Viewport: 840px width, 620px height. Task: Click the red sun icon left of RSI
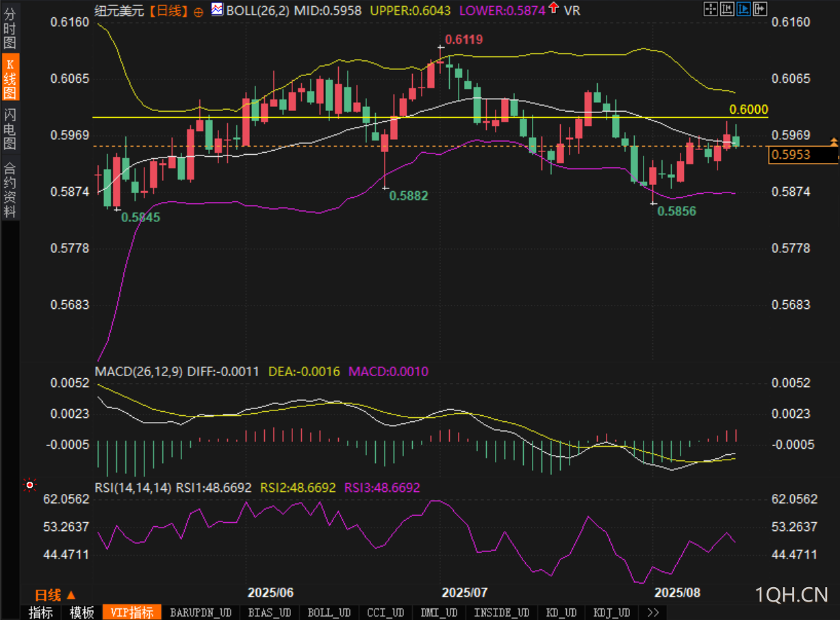29,486
